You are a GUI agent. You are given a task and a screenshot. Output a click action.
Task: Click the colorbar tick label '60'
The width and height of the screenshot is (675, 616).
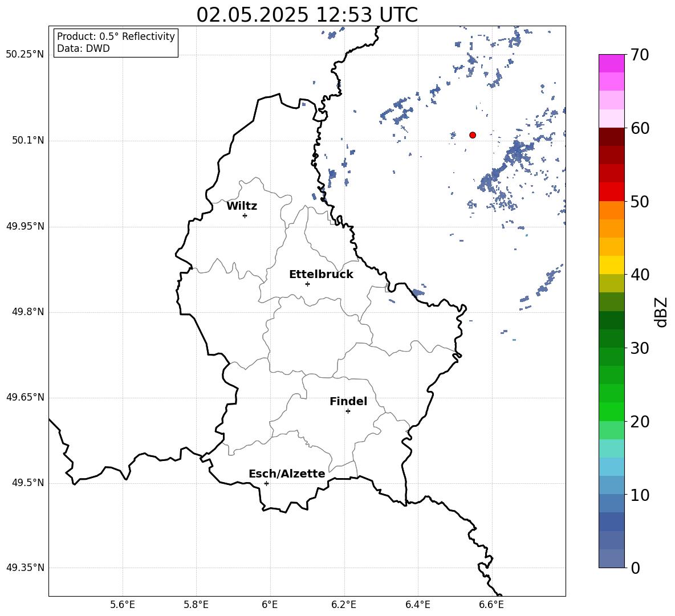[640, 128]
